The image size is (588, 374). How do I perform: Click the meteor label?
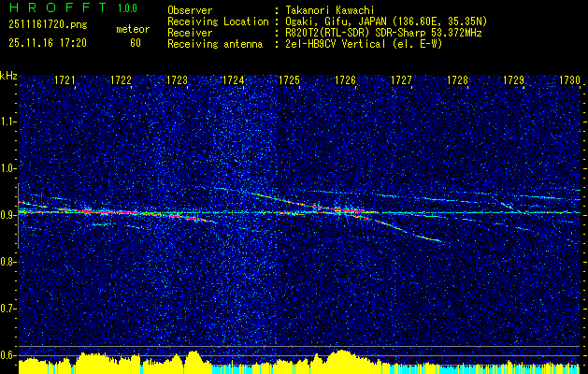coord(133,29)
